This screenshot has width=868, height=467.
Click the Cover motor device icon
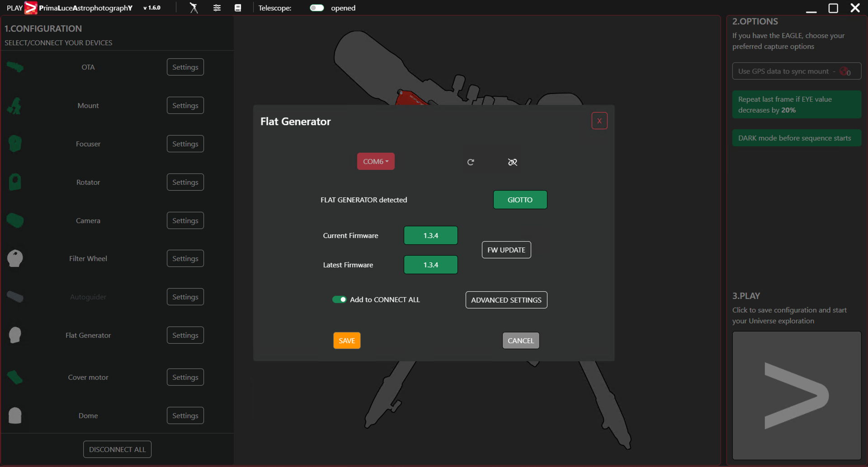coord(15,377)
